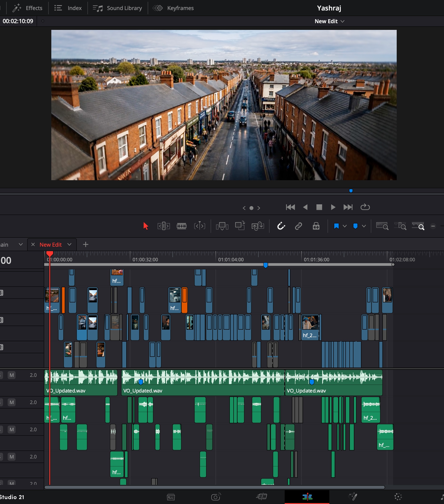The height and width of the screenshot is (504, 444).
Task: Stop playback
Action: (x=319, y=207)
